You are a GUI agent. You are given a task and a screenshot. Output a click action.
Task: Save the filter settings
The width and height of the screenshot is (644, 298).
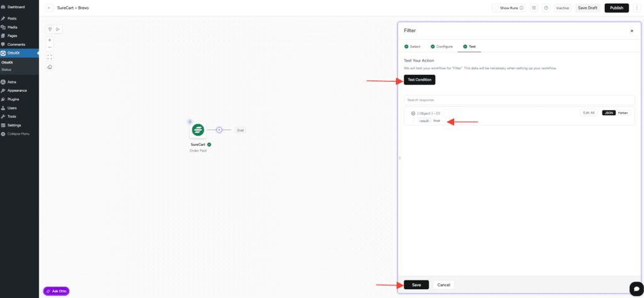tap(416, 285)
